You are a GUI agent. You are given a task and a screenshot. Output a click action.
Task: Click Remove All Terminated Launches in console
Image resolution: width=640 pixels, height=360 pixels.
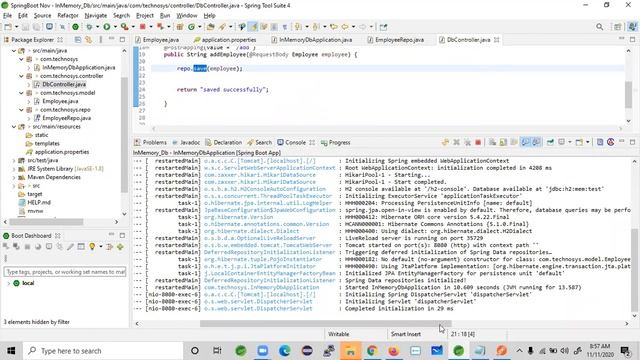(467, 142)
